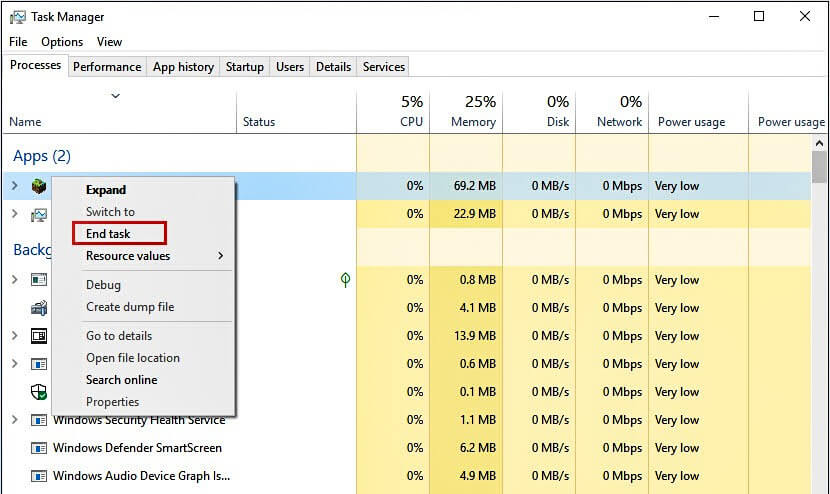
Task: Click the green leaf suspended status icon
Action: [x=345, y=280]
